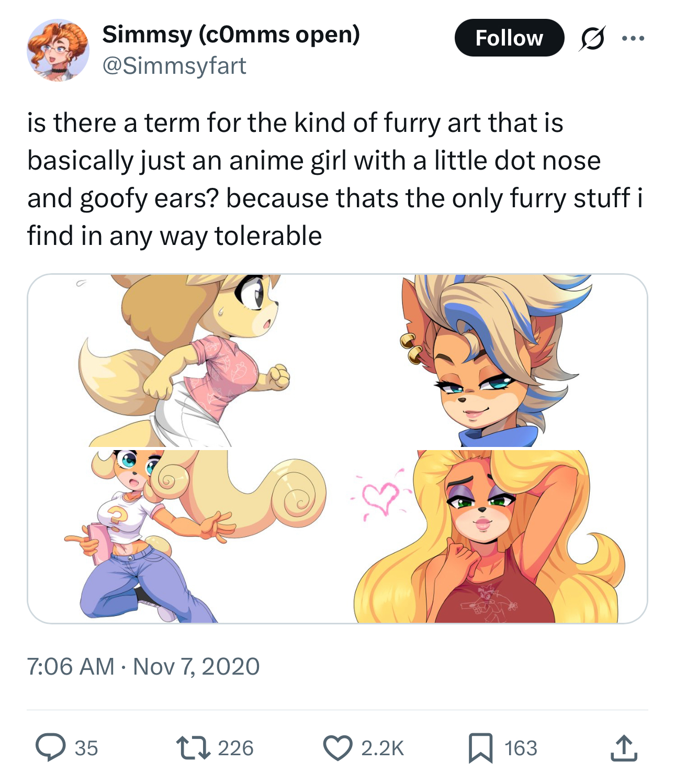The height and width of the screenshot is (784, 675).
Task: Click the Grok slashed-circle icon
Action: coord(592,39)
